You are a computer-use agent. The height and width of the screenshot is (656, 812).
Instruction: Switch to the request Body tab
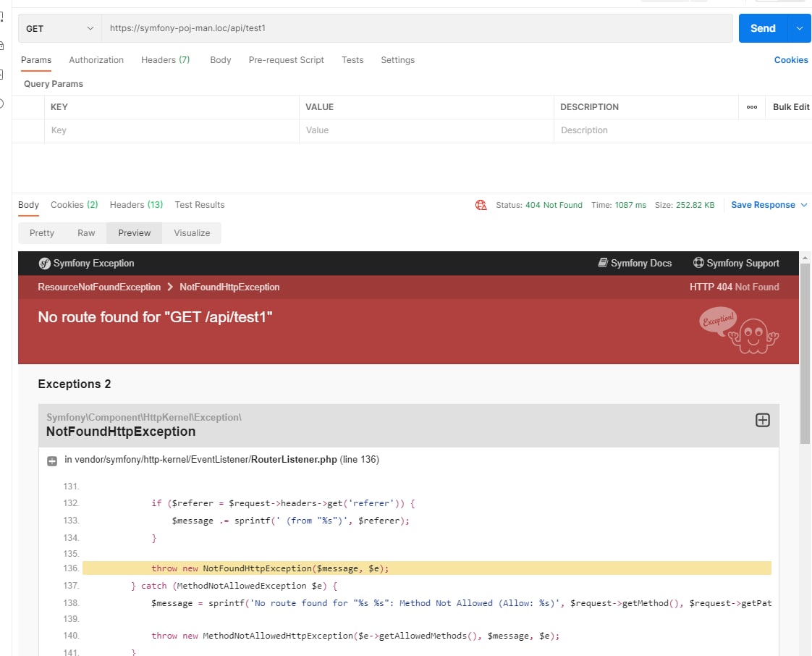pos(221,60)
